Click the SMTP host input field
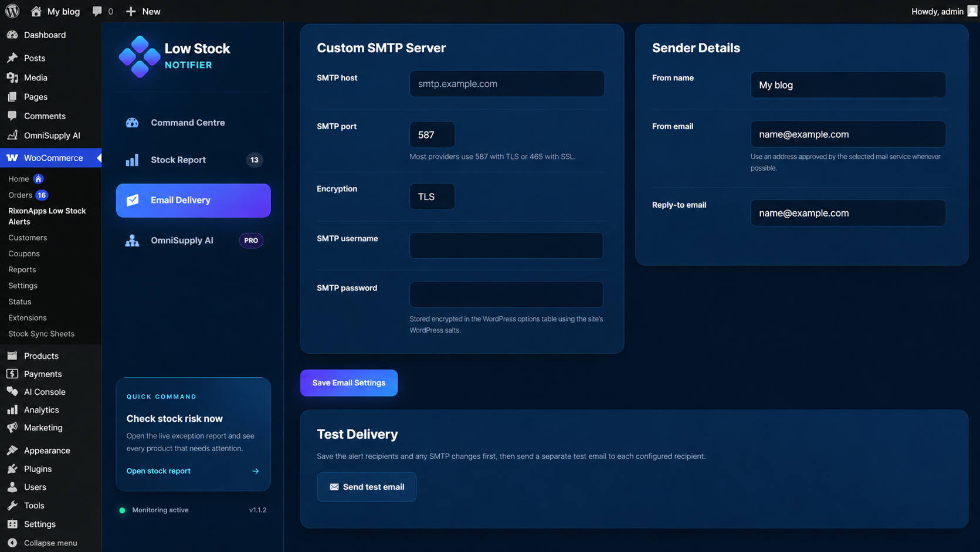The image size is (980, 552). click(507, 84)
